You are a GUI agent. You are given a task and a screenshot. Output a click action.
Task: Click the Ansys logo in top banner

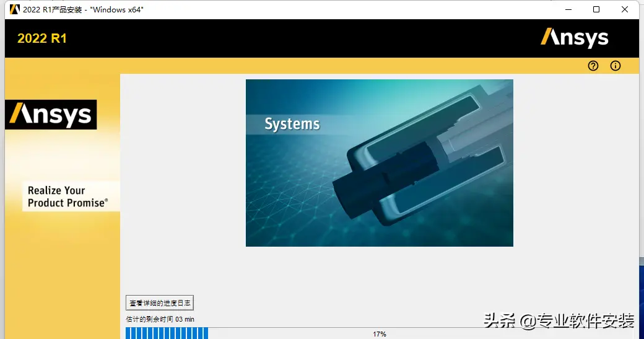[x=574, y=38]
